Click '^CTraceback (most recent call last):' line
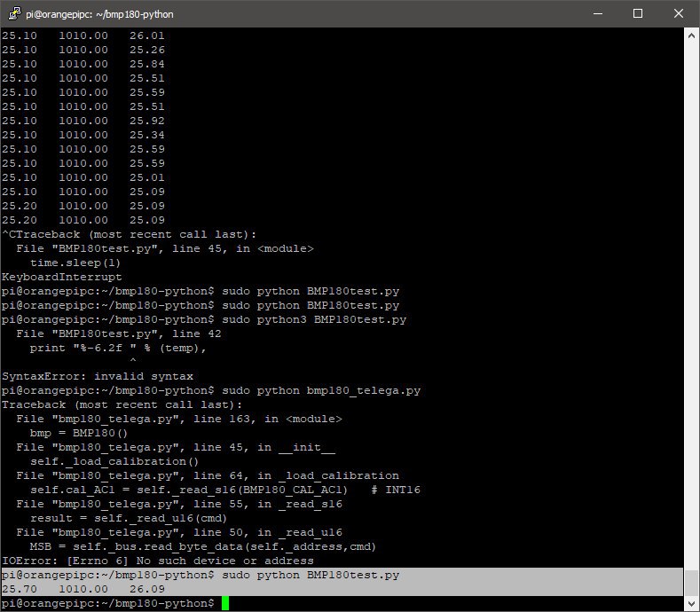This screenshot has width=700, height=612. tap(129, 234)
